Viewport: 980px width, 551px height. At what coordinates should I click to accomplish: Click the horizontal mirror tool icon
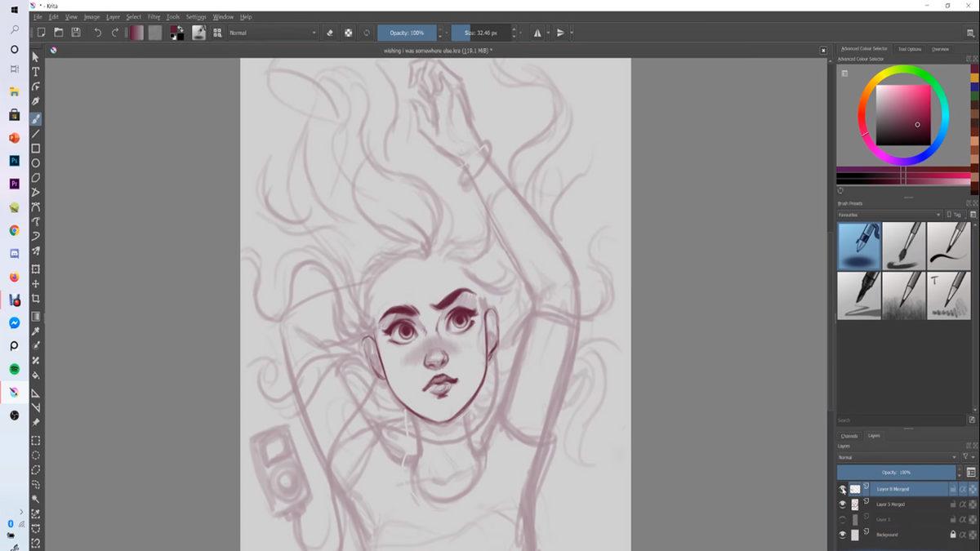coord(537,33)
